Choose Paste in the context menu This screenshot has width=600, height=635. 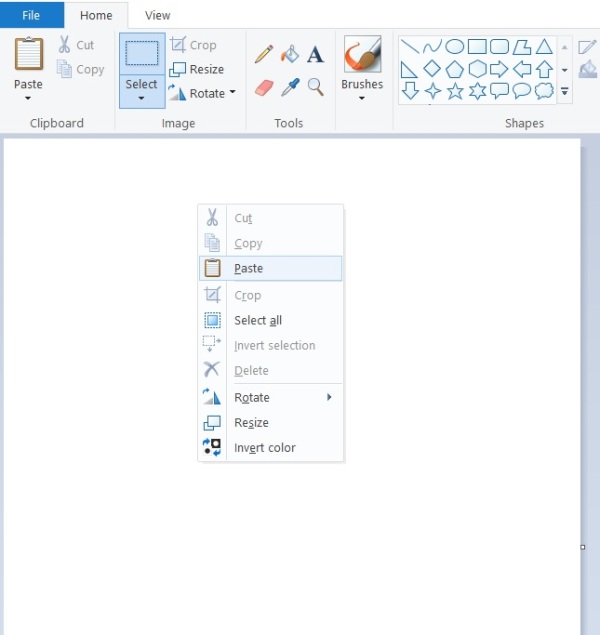point(270,268)
